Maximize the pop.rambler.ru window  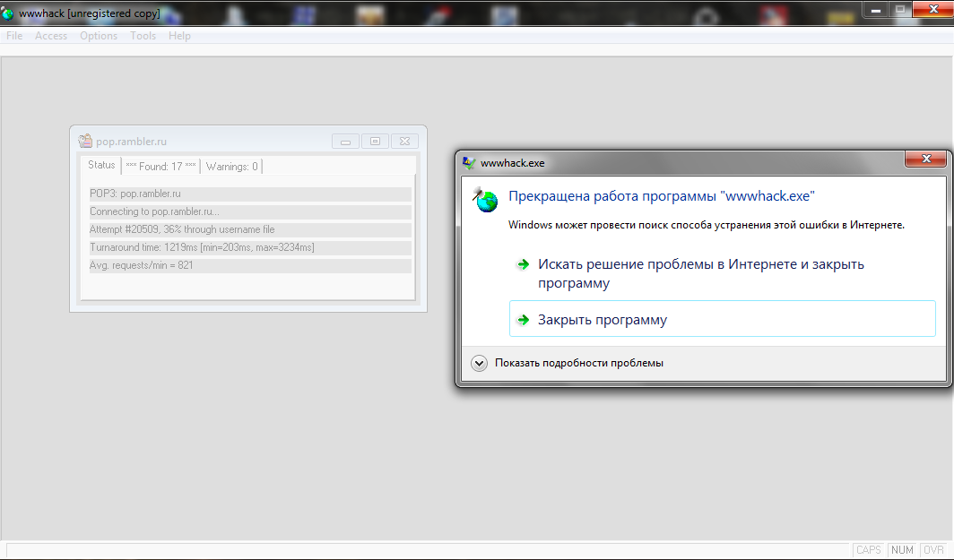(x=375, y=141)
